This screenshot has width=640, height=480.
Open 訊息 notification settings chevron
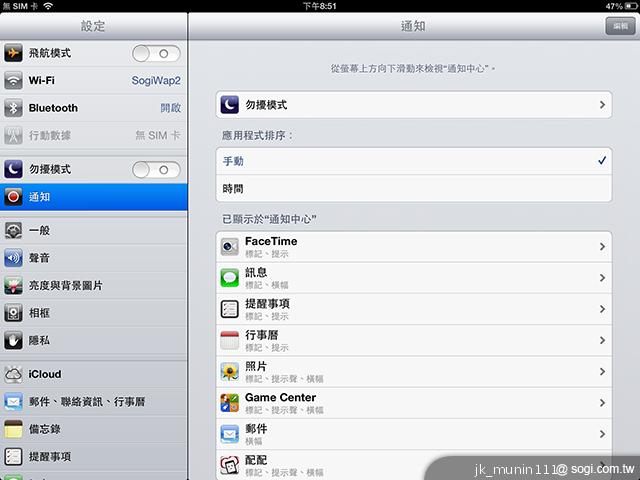[x=602, y=278]
